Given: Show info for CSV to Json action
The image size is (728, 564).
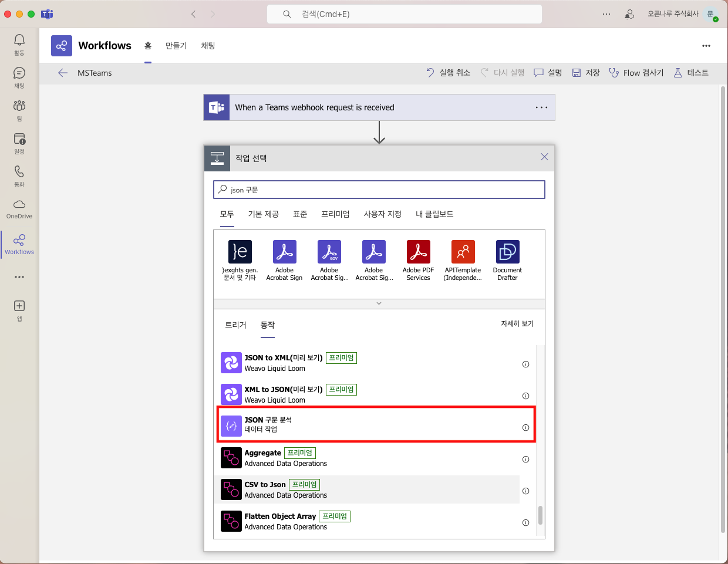Looking at the screenshot, I should [x=525, y=491].
